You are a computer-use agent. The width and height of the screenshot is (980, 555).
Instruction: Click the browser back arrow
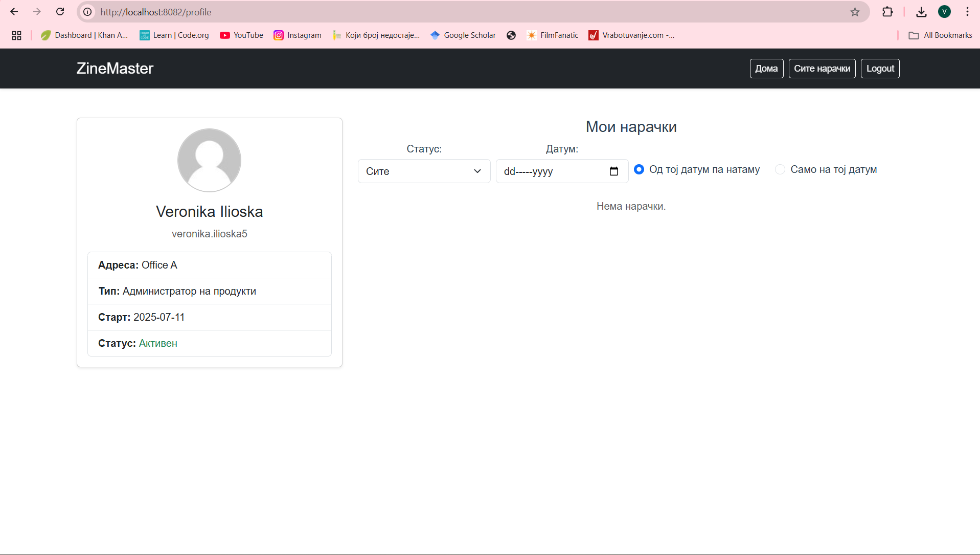click(x=14, y=12)
